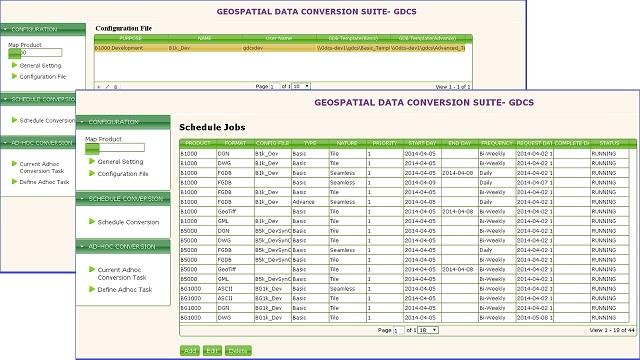Sort Configuration File table by User Name column
This screenshot has width=640, height=360.
(x=279, y=38)
